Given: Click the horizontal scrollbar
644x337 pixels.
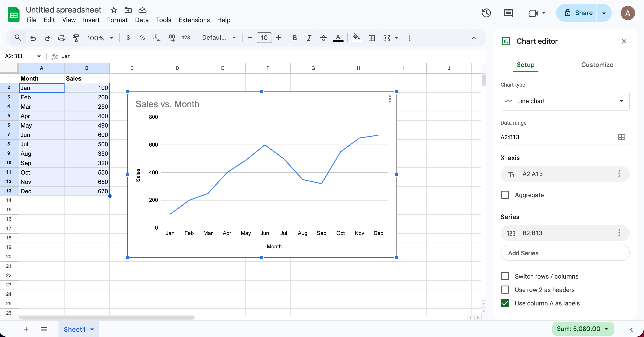Looking at the screenshot, I should tap(107, 318).
